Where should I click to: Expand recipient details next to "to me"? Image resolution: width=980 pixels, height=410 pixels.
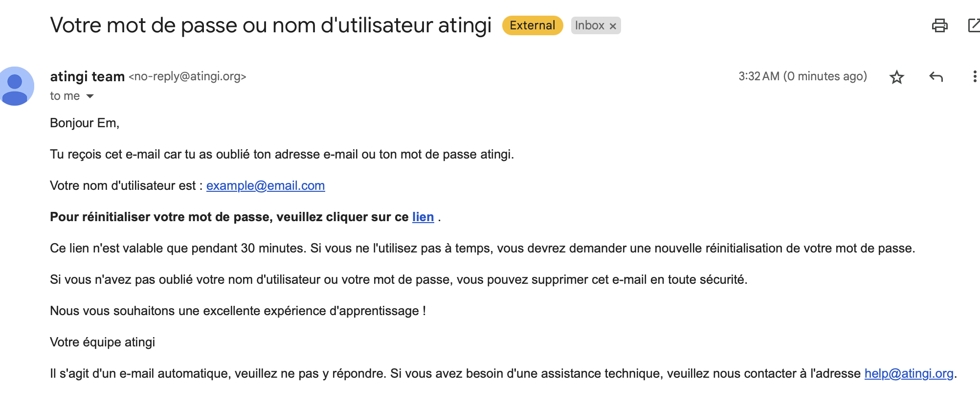point(90,96)
